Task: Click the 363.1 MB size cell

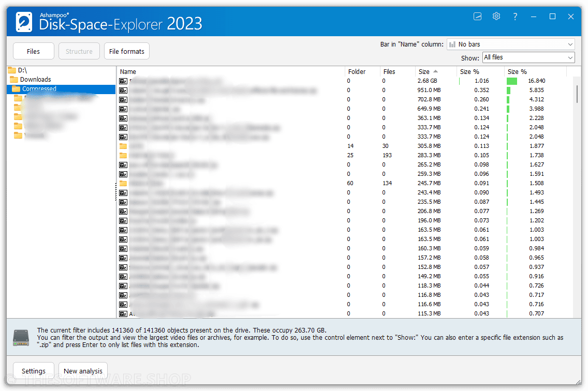Action: point(429,118)
